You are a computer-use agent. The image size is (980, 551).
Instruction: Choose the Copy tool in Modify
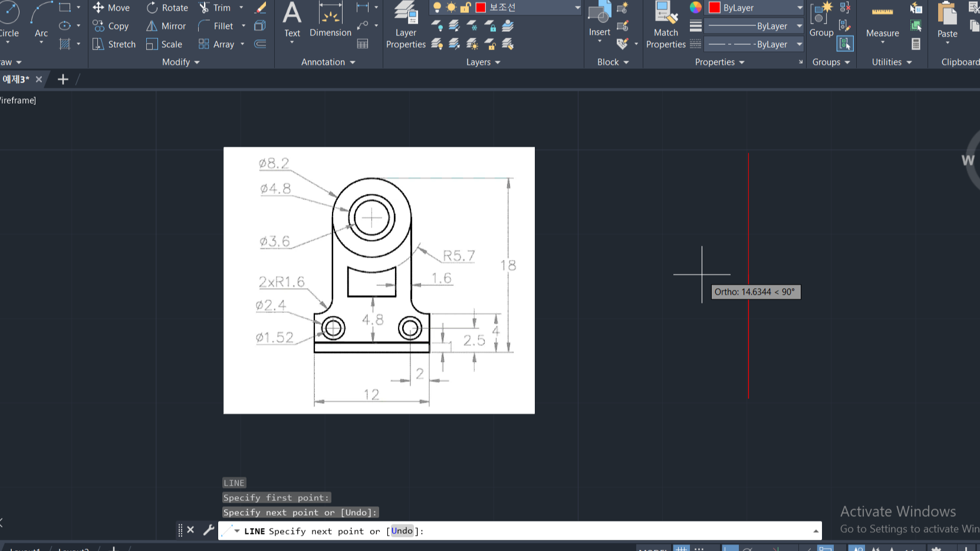click(111, 26)
